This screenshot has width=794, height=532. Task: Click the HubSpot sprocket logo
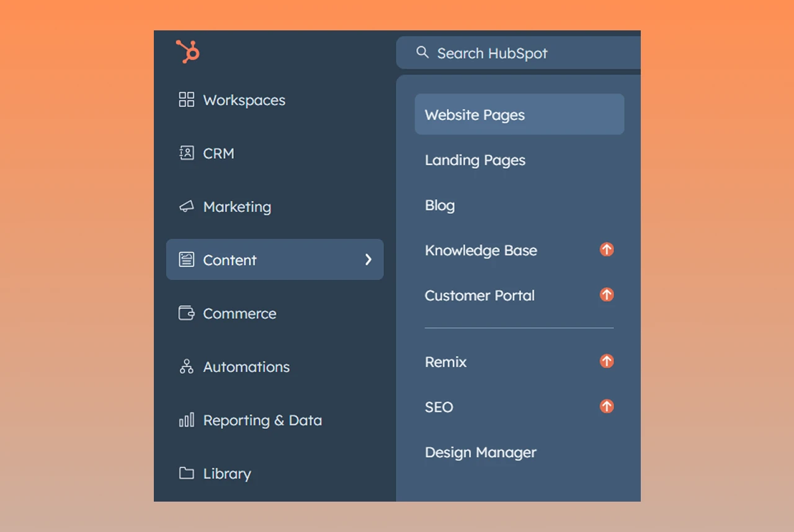[x=187, y=51]
